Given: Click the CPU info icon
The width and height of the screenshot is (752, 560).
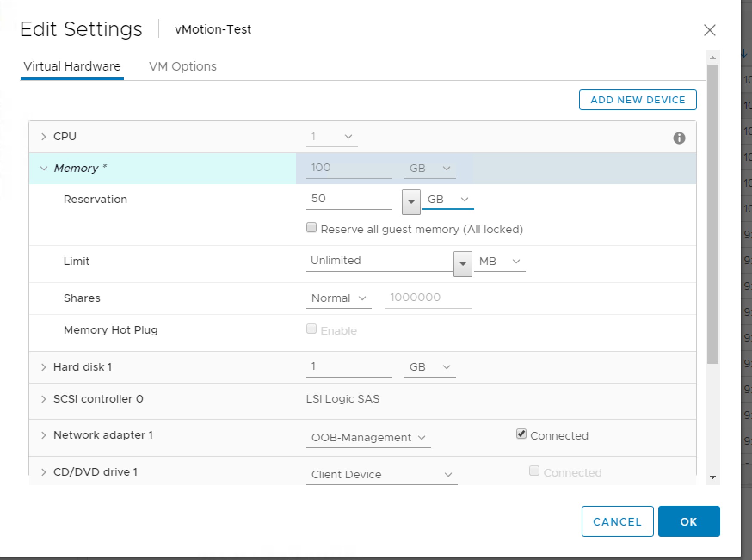Looking at the screenshot, I should (679, 138).
